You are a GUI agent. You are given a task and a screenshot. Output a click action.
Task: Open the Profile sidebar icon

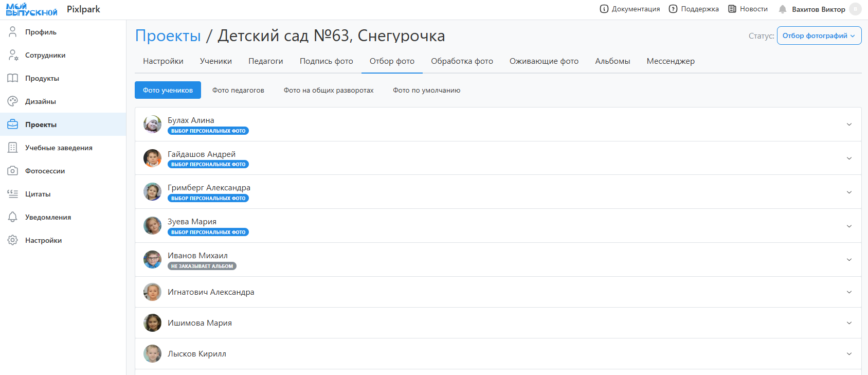click(x=13, y=32)
